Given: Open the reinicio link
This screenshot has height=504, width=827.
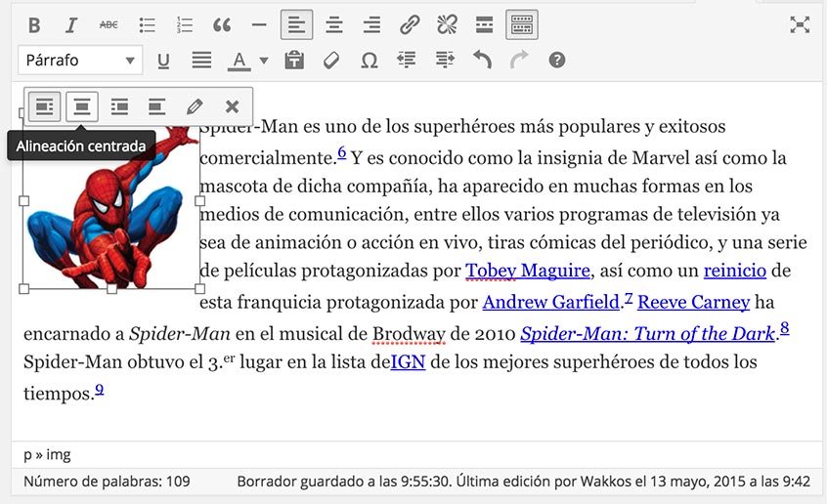Looking at the screenshot, I should pyautogui.click(x=735, y=271).
